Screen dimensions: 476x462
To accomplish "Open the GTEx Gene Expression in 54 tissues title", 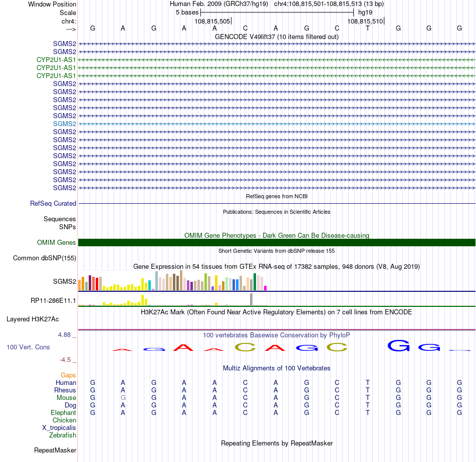I will 277,267.
